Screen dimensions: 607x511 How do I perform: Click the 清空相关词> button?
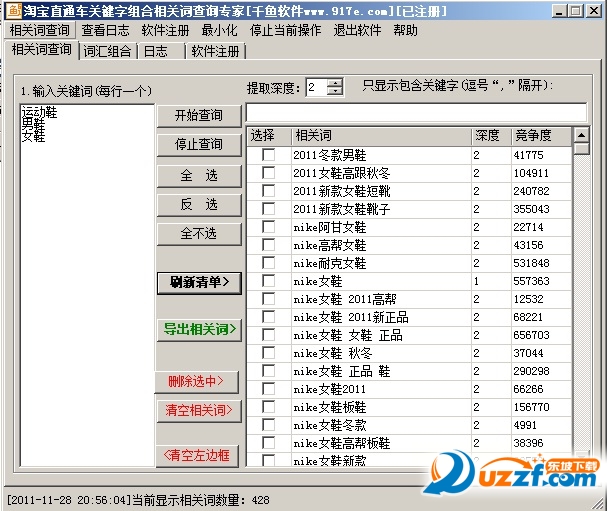coord(199,411)
